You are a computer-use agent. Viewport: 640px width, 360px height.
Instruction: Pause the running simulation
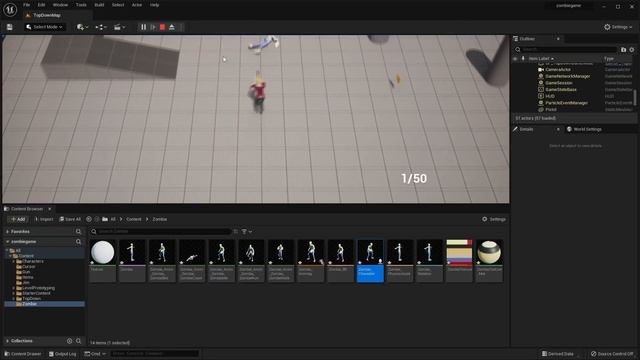click(143, 27)
